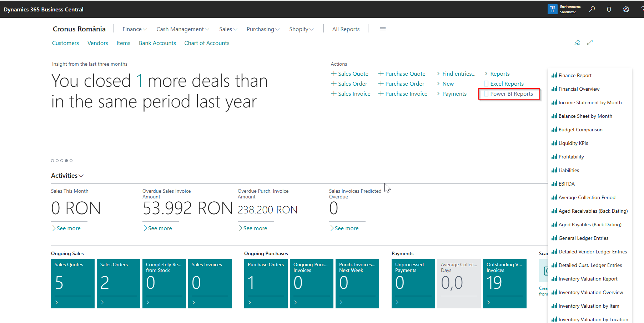Open the Average Collection Days tile

(x=459, y=284)
